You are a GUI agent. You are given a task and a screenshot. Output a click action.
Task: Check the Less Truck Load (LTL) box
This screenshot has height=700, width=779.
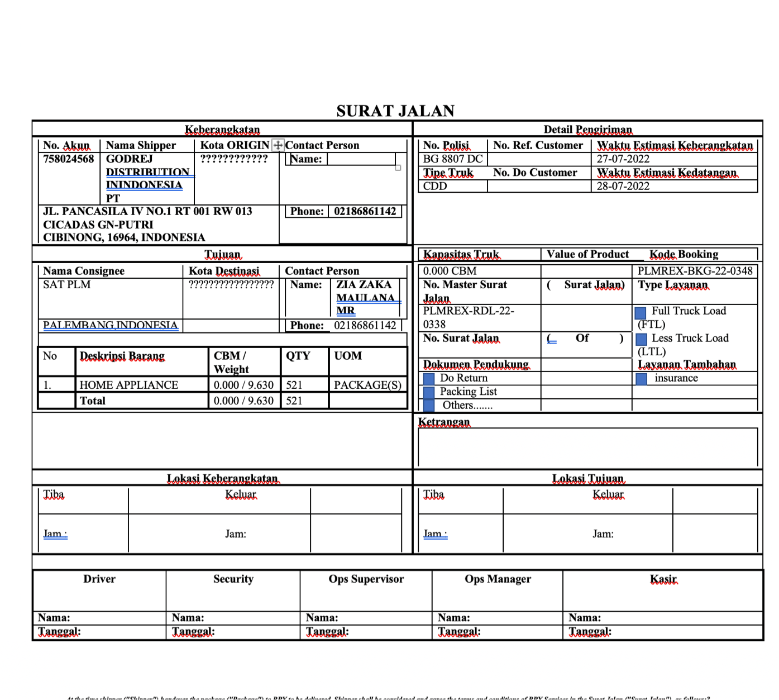pos(642,339)
